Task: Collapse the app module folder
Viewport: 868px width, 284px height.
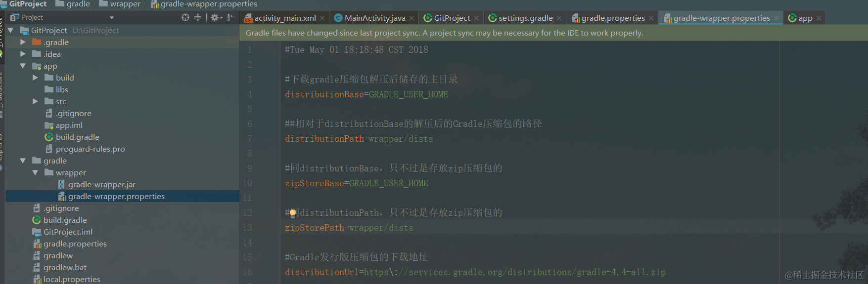Action: (x=23, y=66)
